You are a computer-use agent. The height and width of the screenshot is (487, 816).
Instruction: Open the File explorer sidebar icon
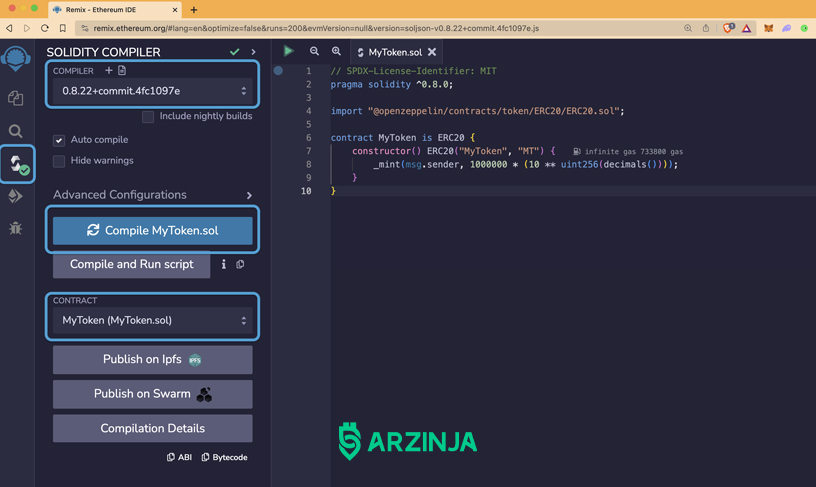point(16,98)
